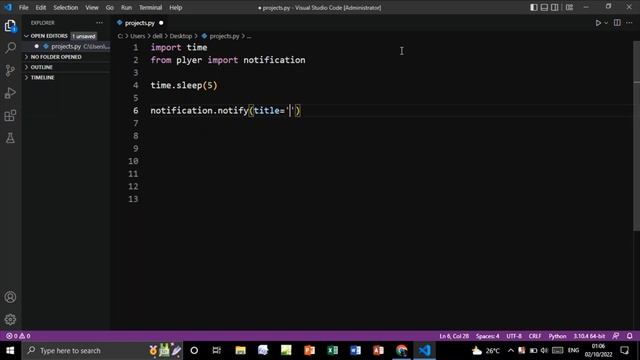Open Task View on taskbar

217,350
